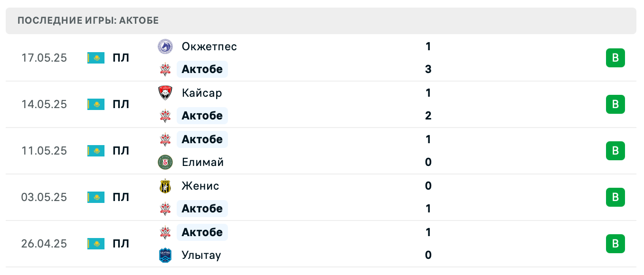Select the B badge next to the Kaisar match
The height and width of the screenshot is (275, 644).
coord(616,104)
